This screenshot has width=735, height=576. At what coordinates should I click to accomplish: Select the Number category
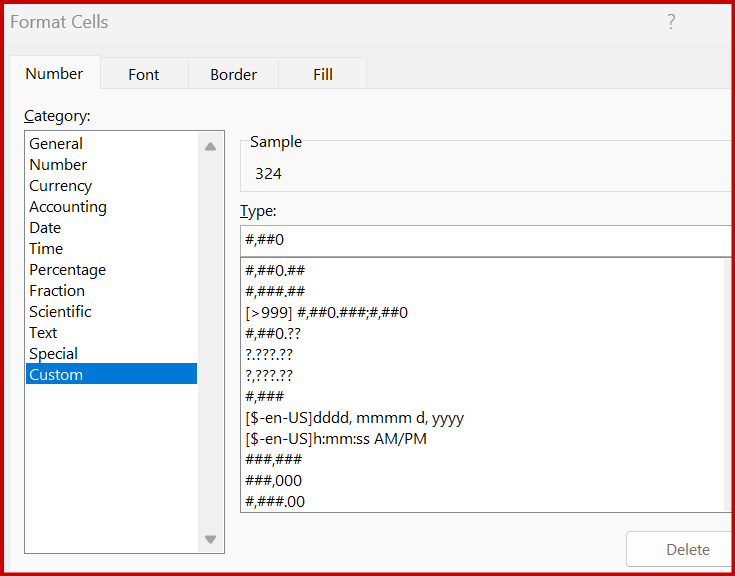click(x=112, y=165)
